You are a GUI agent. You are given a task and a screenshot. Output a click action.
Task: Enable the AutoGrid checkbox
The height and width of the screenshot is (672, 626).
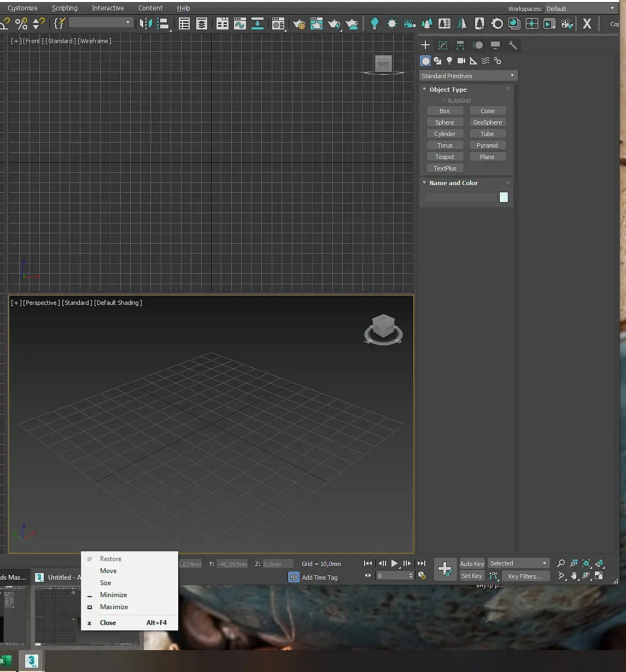[443, 101]
